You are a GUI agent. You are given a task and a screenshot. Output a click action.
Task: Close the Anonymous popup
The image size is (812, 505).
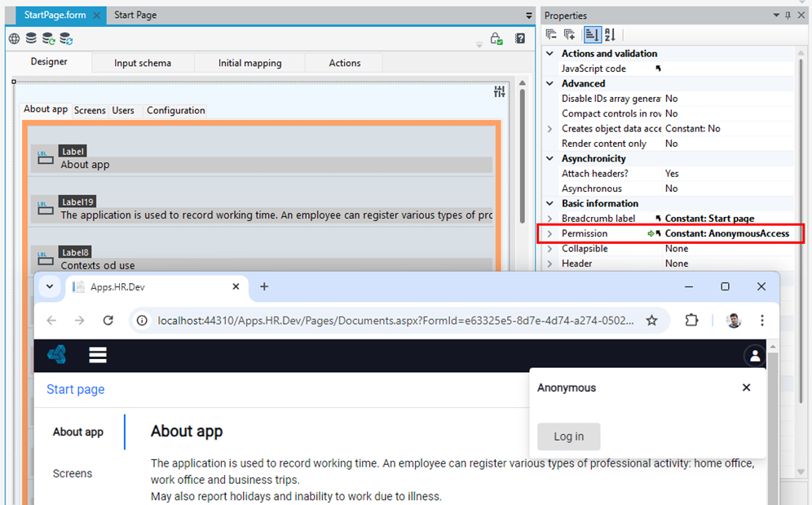(746, 388)
